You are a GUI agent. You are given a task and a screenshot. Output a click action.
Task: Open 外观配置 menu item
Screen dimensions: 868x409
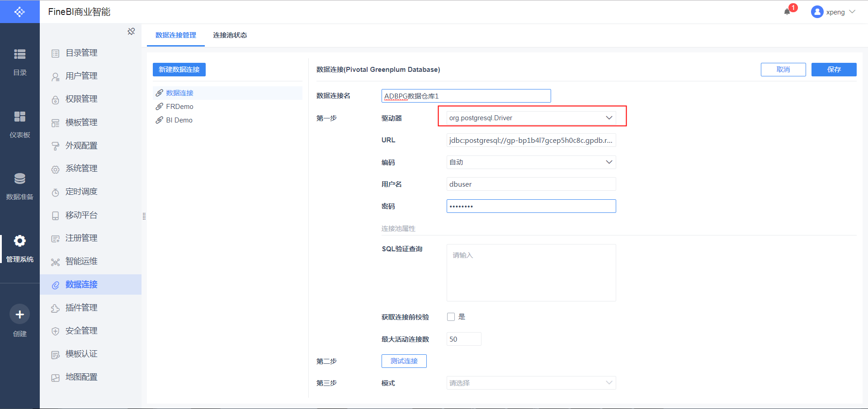pyautogui.click(x=90, y=146)
